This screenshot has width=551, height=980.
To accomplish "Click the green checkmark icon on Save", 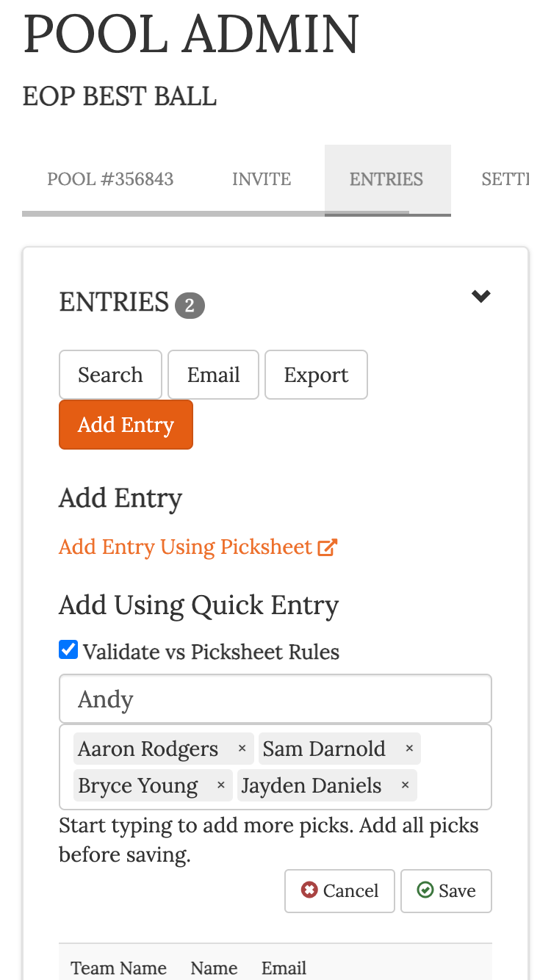I will [425, 890].
